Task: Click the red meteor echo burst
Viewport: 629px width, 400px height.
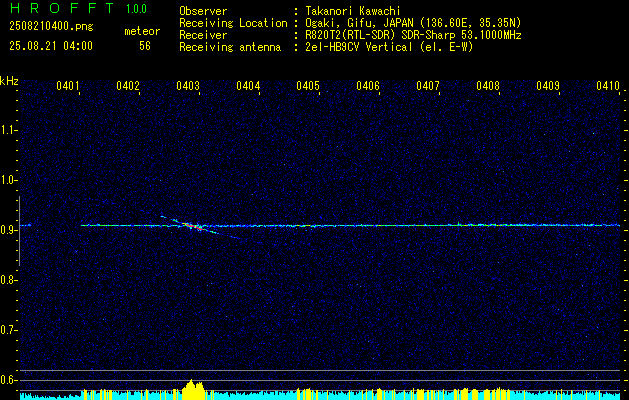Action: tap(193, 227)
